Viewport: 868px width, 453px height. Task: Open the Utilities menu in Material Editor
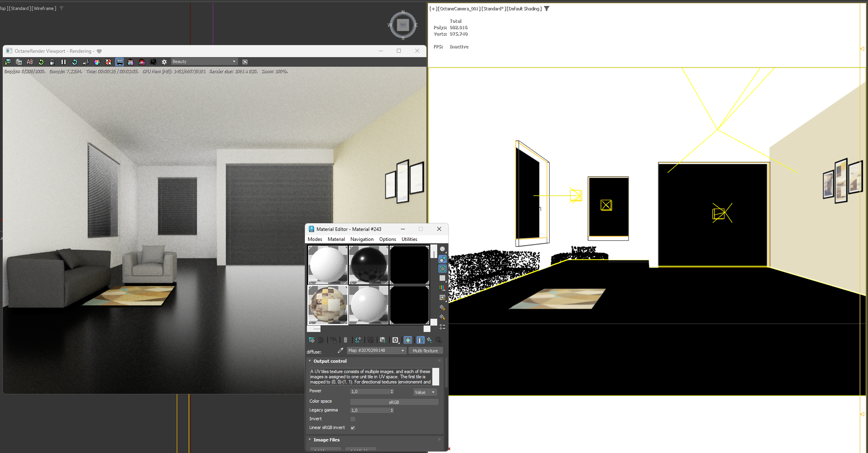point(409,239)
